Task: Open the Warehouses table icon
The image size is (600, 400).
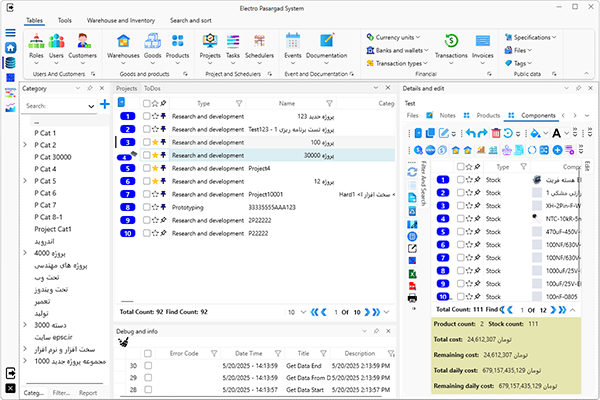Action: tap(124, 42)
